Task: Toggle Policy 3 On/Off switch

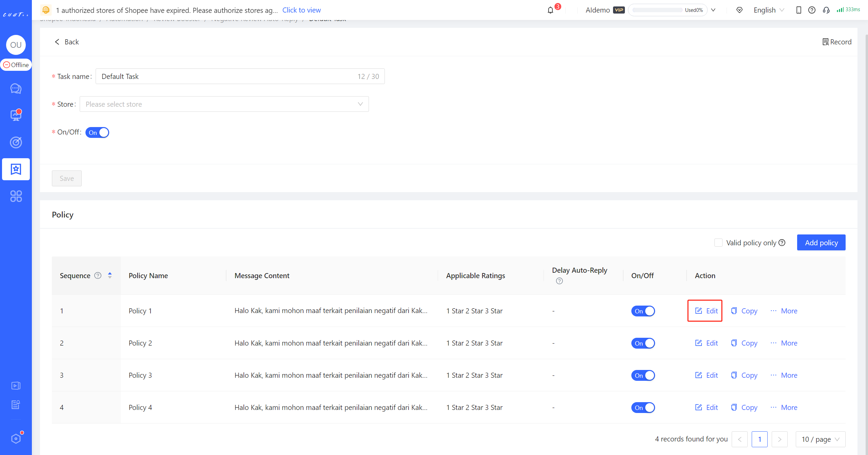Action: coord(643,375)
